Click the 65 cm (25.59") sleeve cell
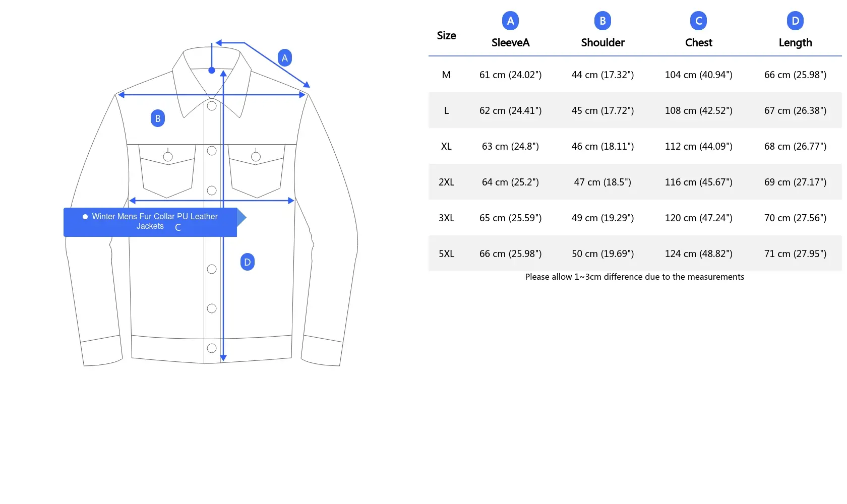 pos(510,218)
